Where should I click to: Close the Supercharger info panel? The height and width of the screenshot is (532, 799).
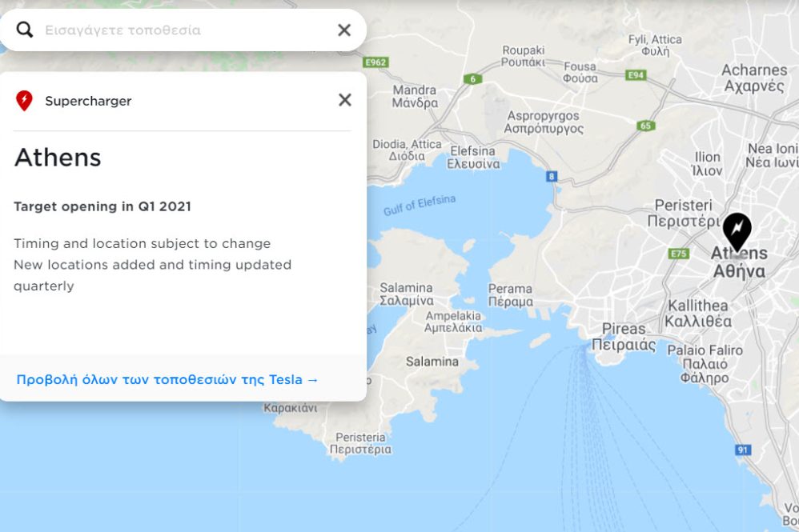click(345, 100)
